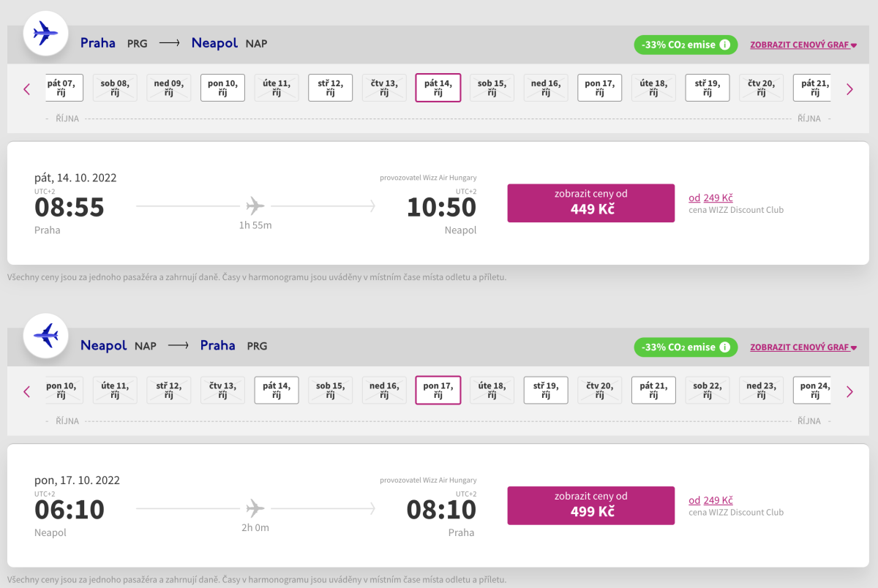Click the return Neapol–Praha airplane logo
Screen dimensions: 878x588
click(x=46, y=336)
